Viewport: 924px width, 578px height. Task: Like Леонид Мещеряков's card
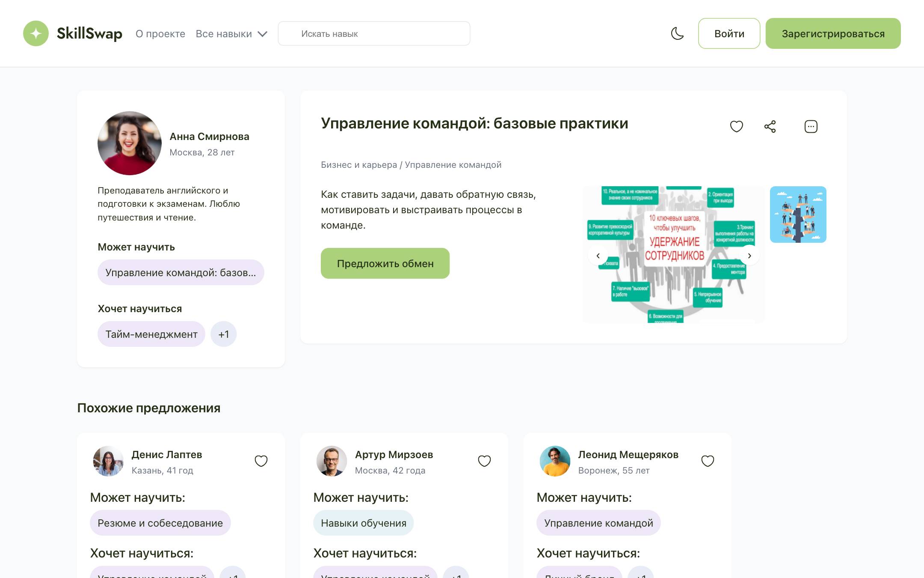pyautogui.click(x=708, y=461)
